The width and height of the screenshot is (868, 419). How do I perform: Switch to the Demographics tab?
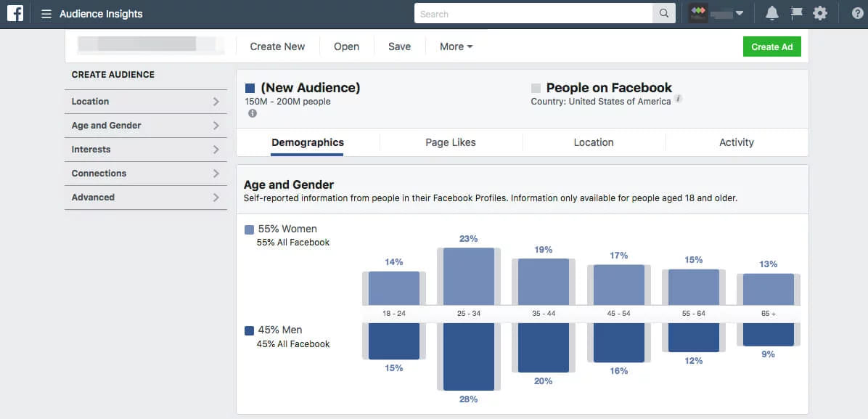tap(307, 142)
